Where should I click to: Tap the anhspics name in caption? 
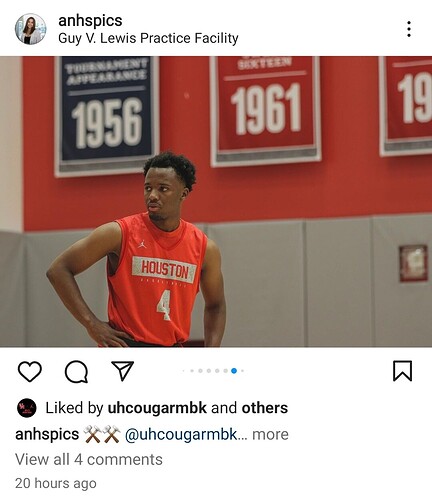(47, 435)
